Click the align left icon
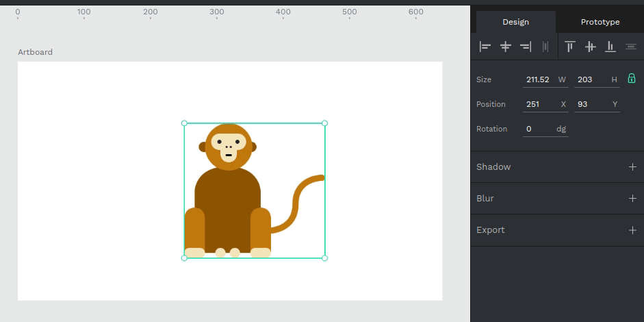Viewport: 644px width, 322px height. (485, 47)
